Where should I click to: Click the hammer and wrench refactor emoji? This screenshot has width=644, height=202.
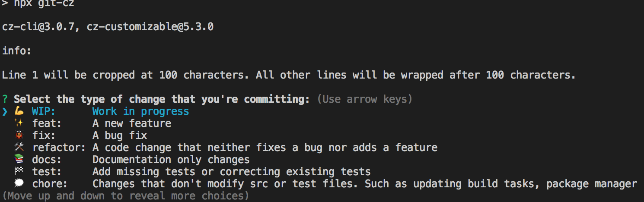coord(19,148)
